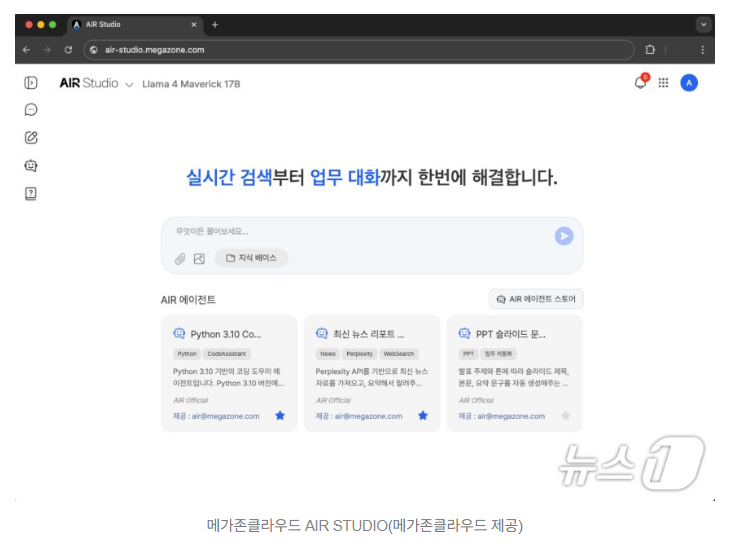Click the Perplexity tag
Image resolution: width=746 pixels, height=549 pixels.
(360, 354)
